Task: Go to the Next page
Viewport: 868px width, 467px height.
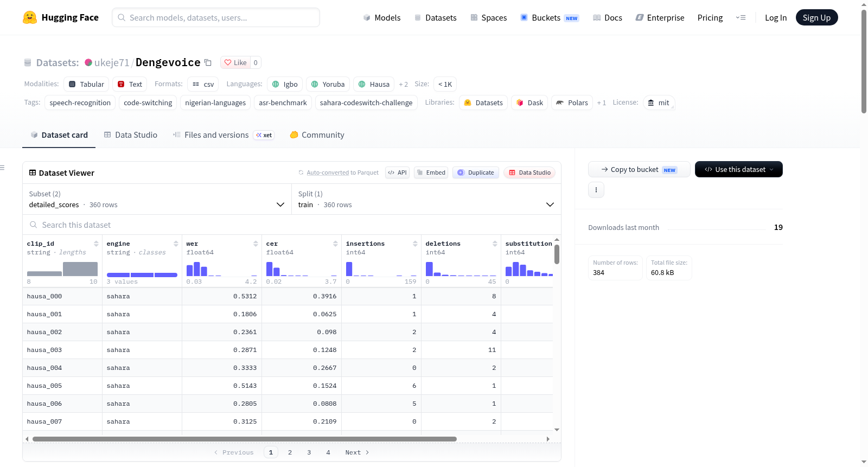Action: point(357,452)
